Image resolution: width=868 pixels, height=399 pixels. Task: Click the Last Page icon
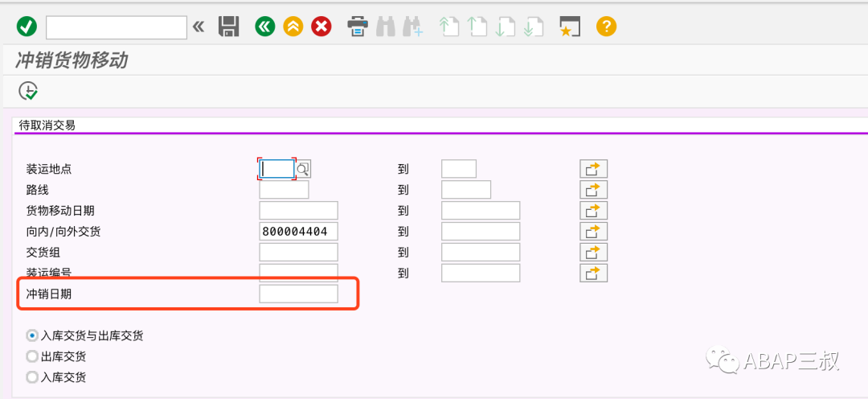coord(534,27)
